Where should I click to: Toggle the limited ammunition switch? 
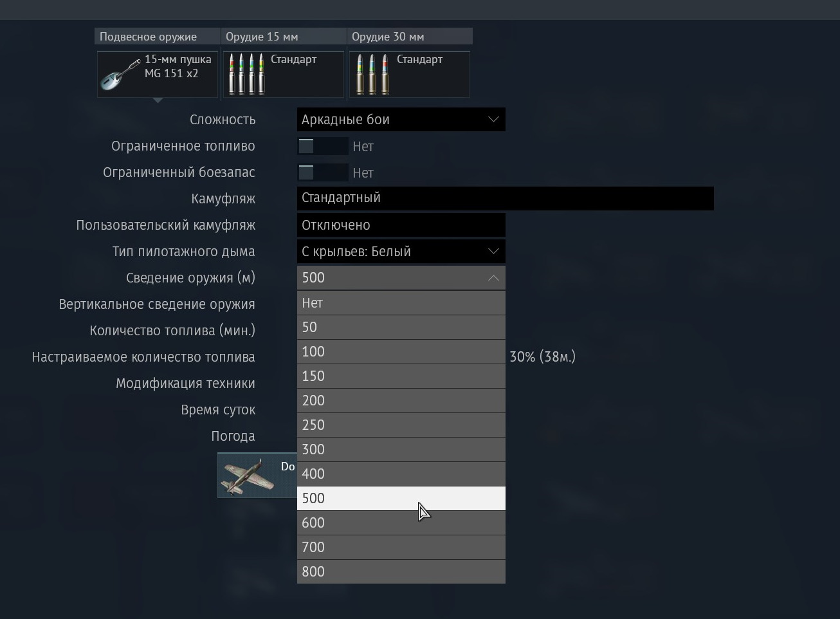point(322,172)
